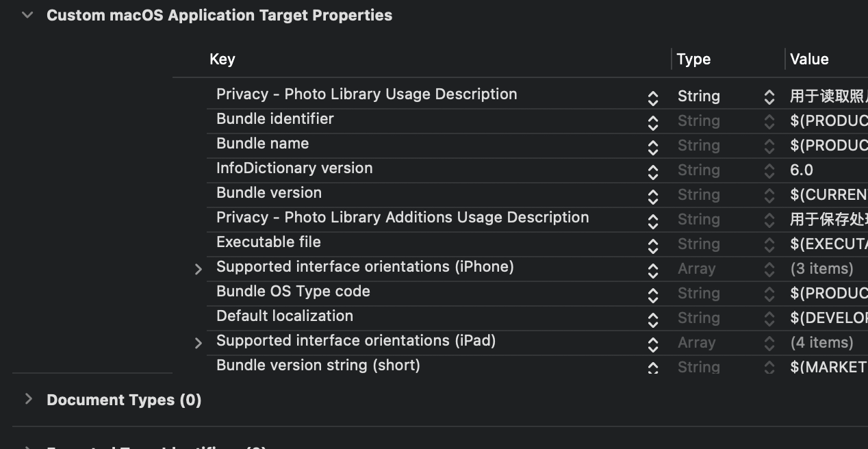Open key stepper for Executable file row
The image size is (868, 449).
653,246
